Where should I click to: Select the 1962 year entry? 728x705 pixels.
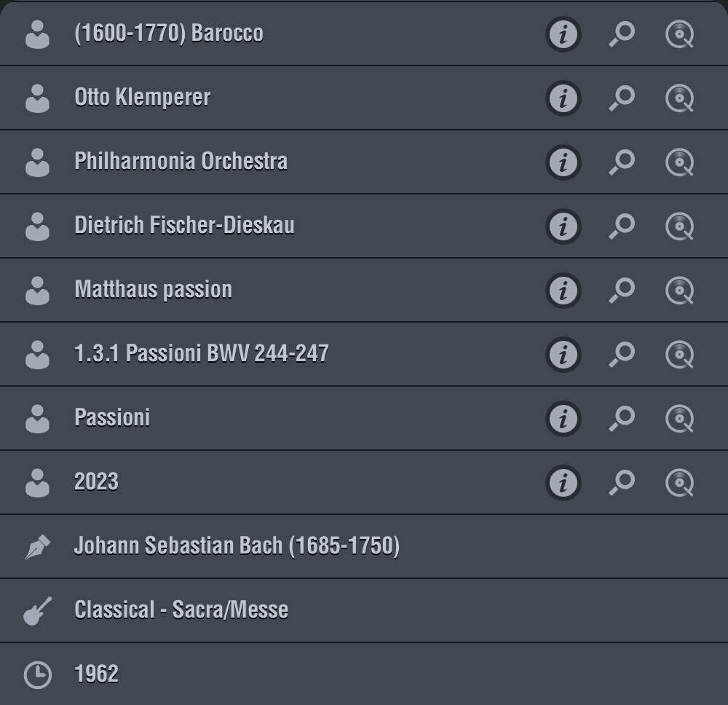pos(364,674)
